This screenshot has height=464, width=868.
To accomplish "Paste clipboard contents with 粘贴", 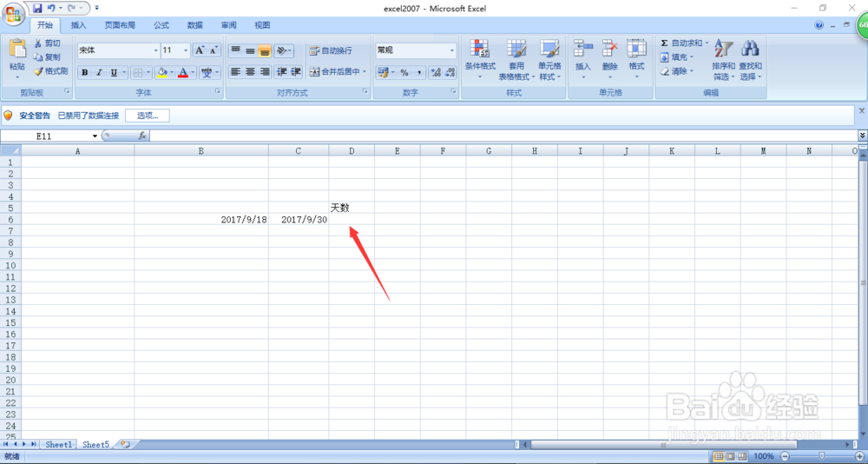I will pyautogui.click(x=17, y=58).
